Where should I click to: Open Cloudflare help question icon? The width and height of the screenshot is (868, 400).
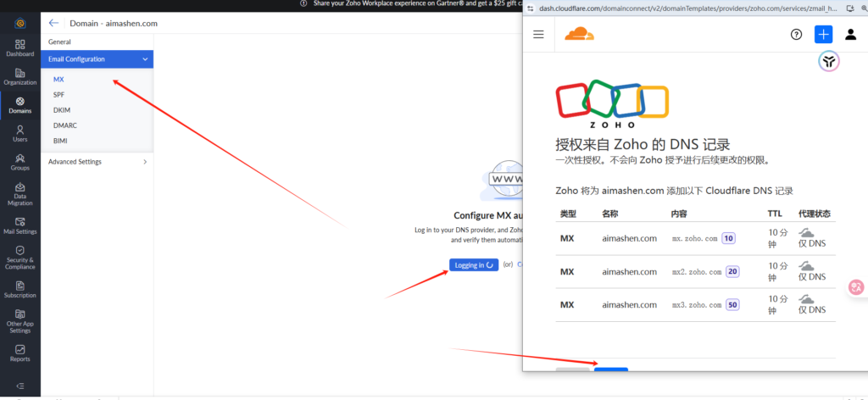pyautogui.click(x=796, y=34)
